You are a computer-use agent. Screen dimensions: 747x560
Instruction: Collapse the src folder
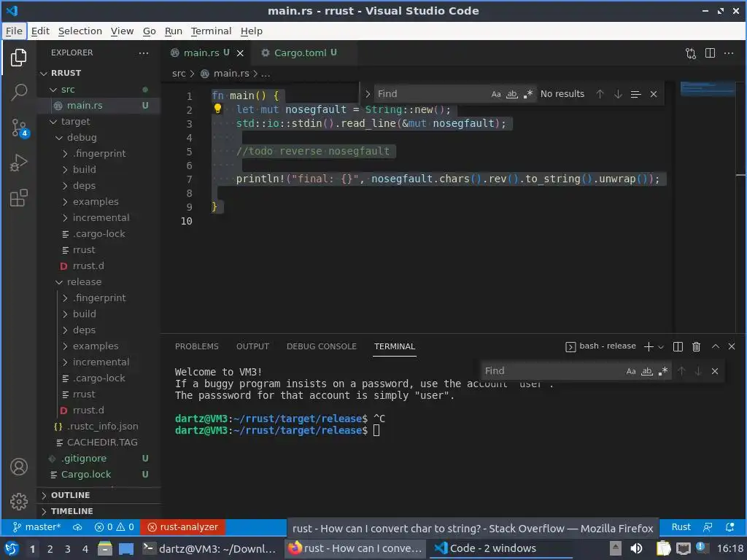pyautogui.click(x=98, y=90)
